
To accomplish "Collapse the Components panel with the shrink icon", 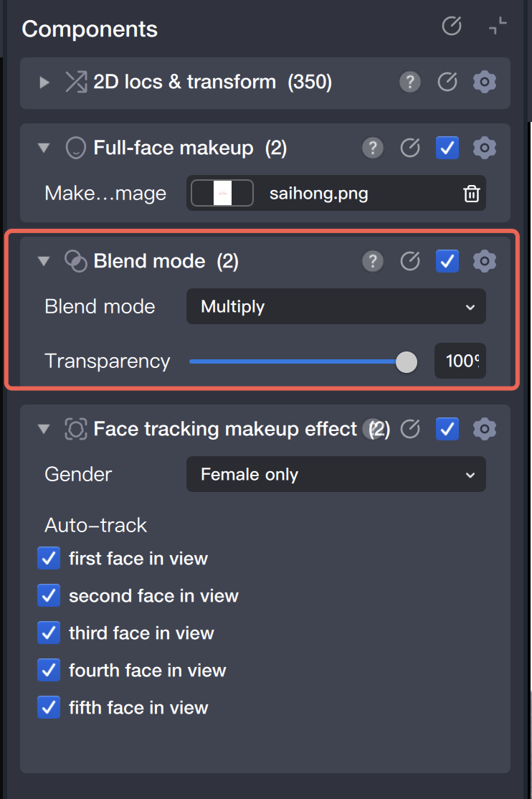I will click(497, 27).
